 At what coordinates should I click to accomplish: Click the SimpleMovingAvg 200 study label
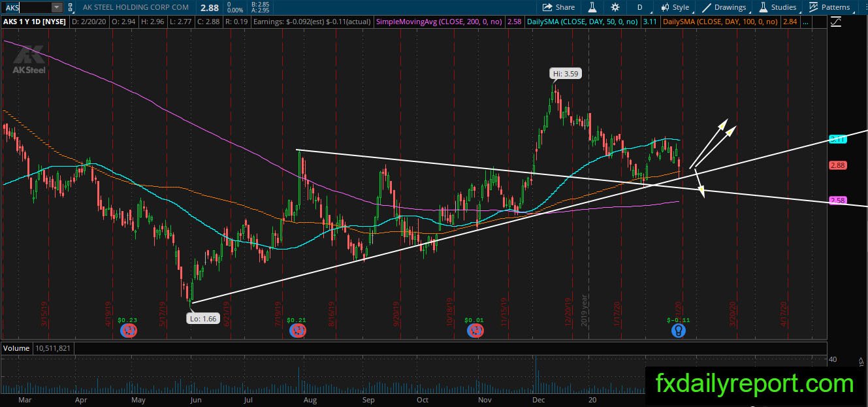pyautogui.click(x=440, y=22)
